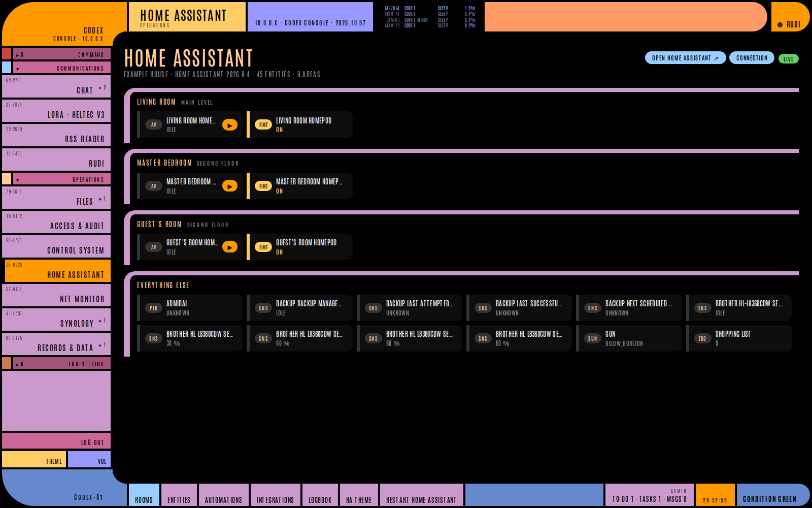This screenshot has width=812, height=508.
Task: Click the blue swatch beside Communications section
Action: click(x=7, y=68)
